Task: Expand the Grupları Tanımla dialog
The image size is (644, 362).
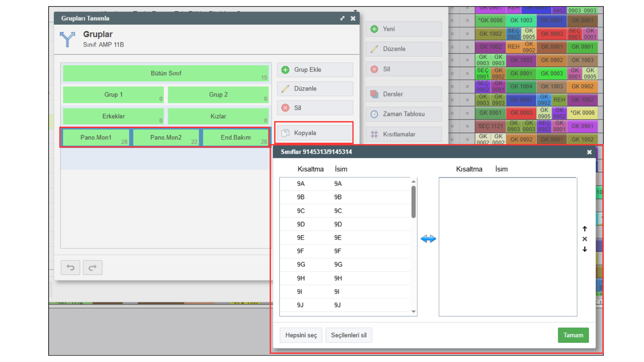Action: [342, 18]
